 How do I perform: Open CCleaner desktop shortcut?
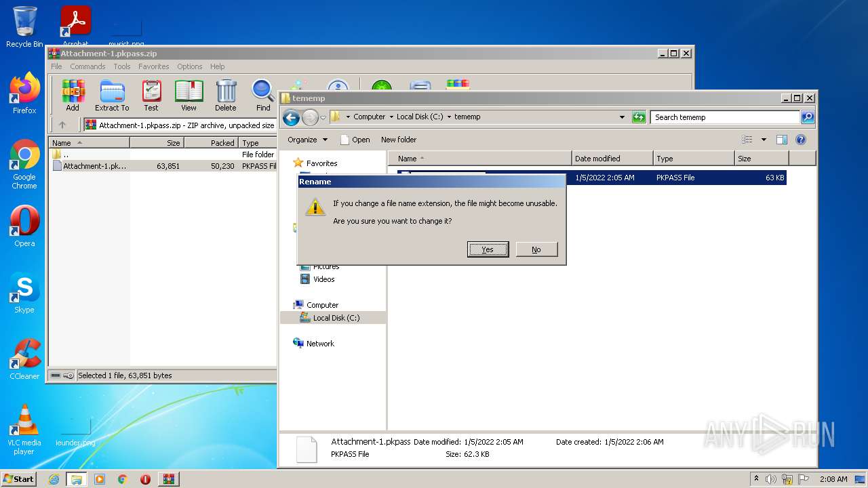click(24, 359)
